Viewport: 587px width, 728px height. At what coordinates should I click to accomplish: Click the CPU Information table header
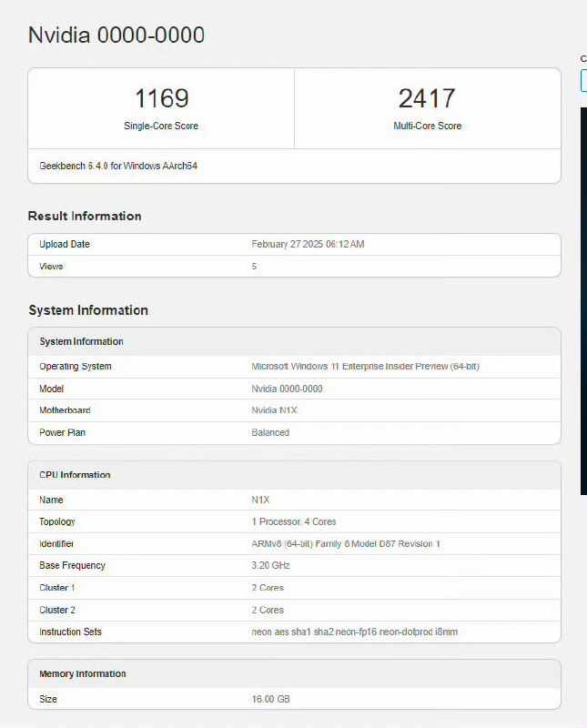pos(295,475)
